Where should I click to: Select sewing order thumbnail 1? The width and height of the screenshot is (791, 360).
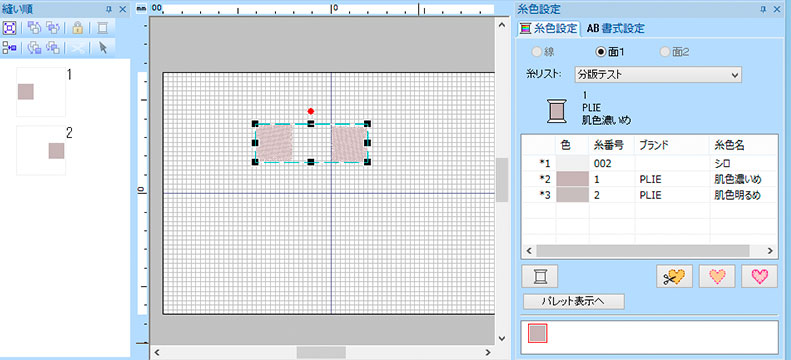41,92
